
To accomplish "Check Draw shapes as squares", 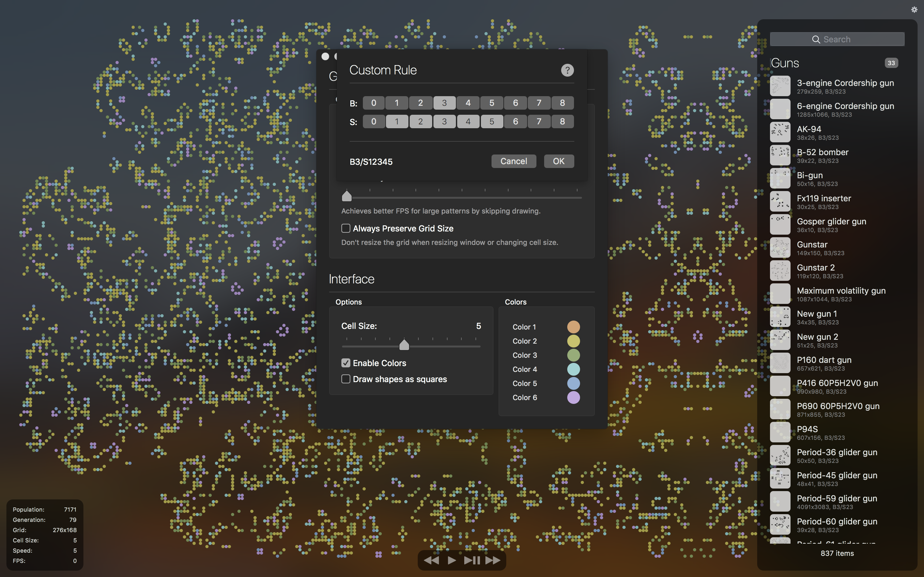I will tap(346, 379).
